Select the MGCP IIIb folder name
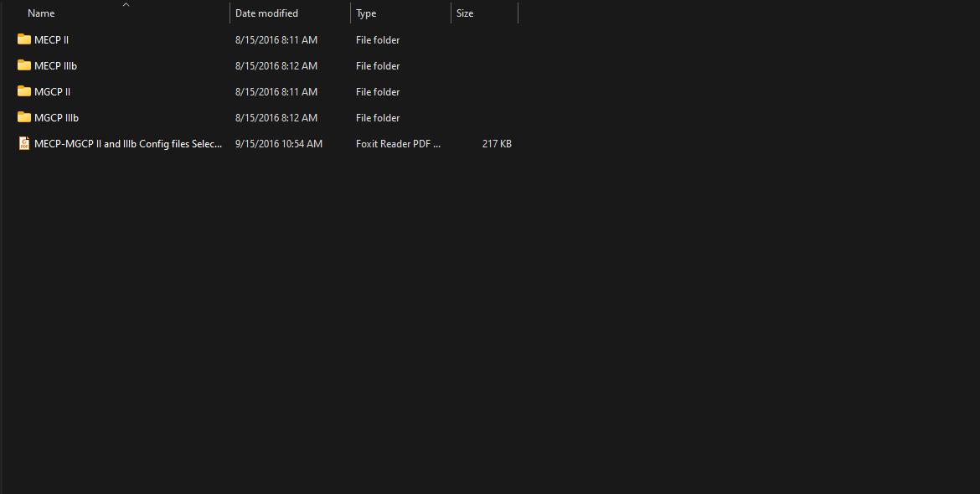Image resolution: width=980 pixels, height=494 pixels. coord(56,117)
